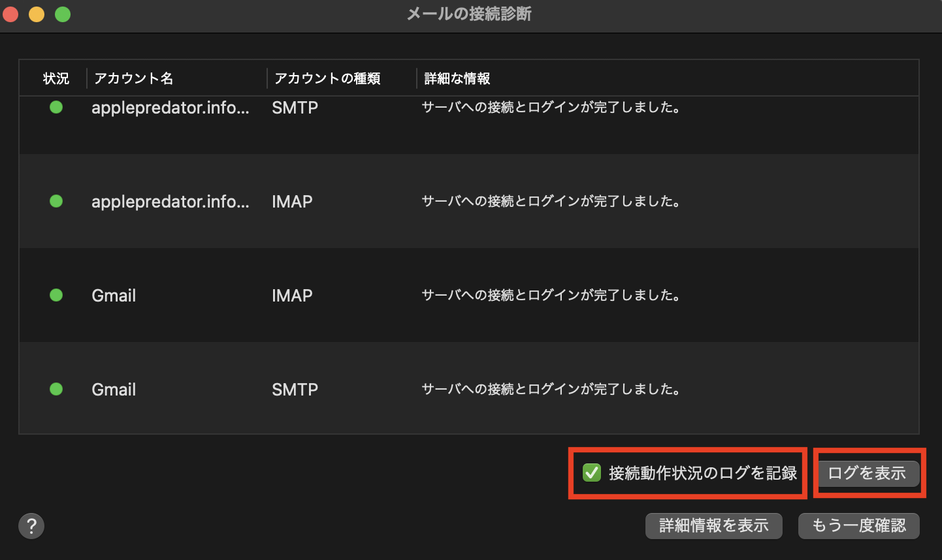
Task: Sort by アカウント名 column header
Action: [x=134, y=78]
